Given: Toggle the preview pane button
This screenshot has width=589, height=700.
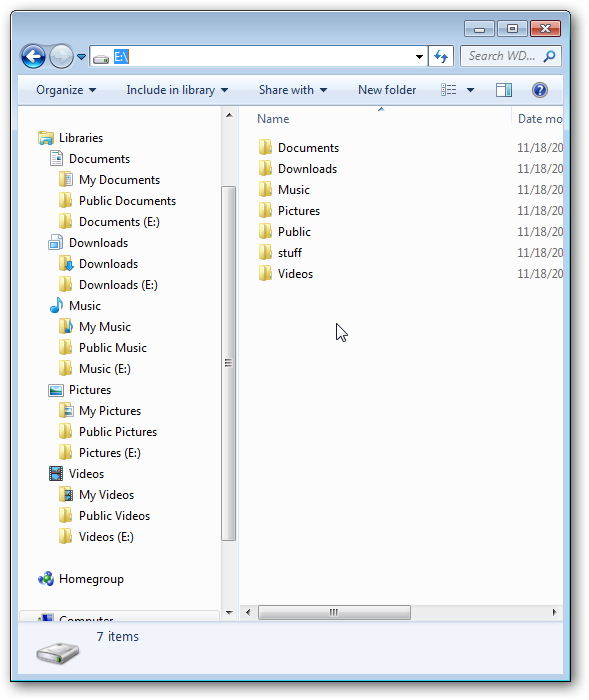Looking at the screenshot, I should [x=504, y=90].
